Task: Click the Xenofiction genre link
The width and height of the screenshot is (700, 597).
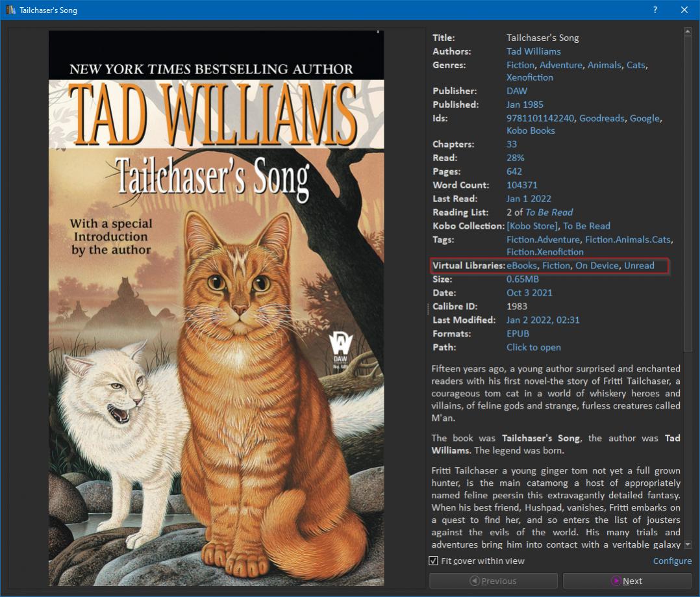Action: click(x=529, y=77)
